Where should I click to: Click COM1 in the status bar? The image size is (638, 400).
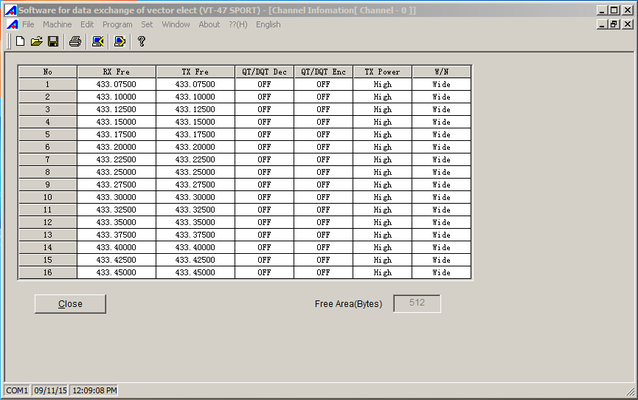17,391
